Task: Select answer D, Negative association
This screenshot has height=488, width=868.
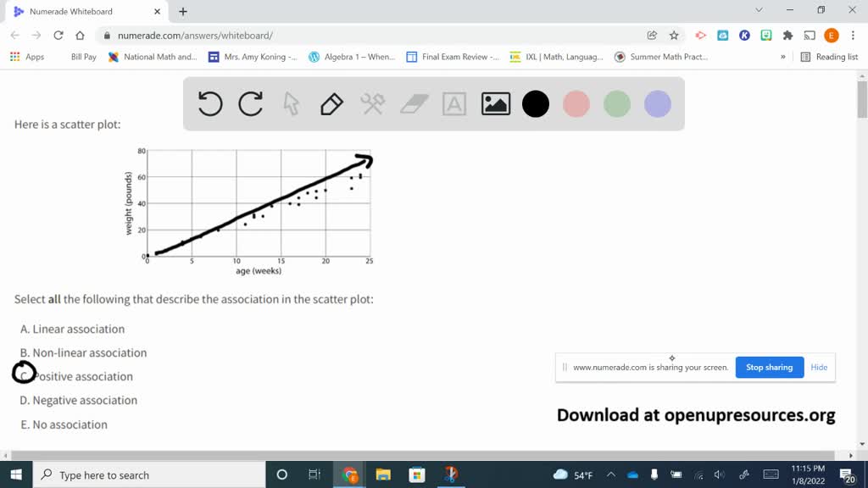Action: [x=78, y=400]
